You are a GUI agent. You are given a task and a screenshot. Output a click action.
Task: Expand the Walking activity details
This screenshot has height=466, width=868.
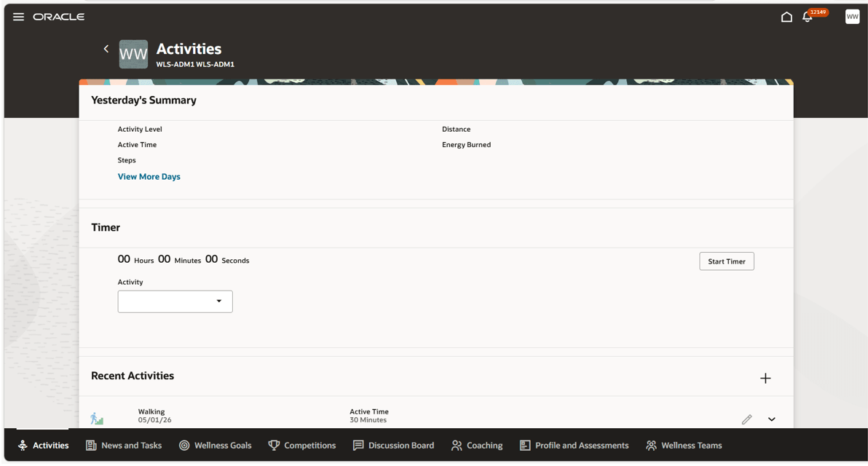pyautogui.click(x=772, y=419)
